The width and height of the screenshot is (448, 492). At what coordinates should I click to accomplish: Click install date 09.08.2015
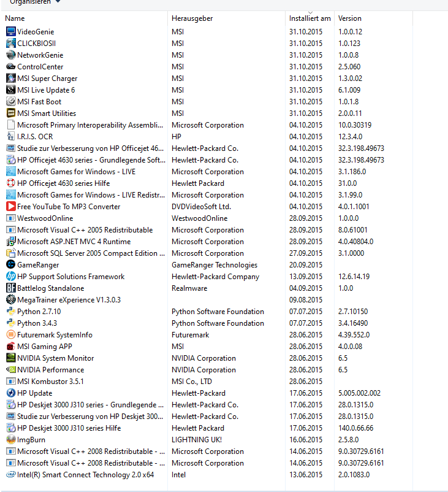point(306,299)
